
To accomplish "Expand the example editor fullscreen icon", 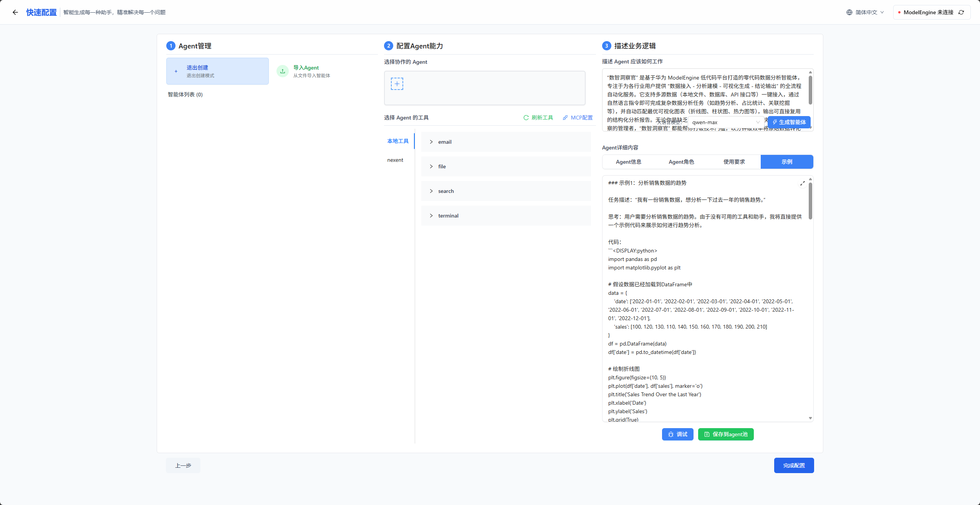I will click(802, 183).
